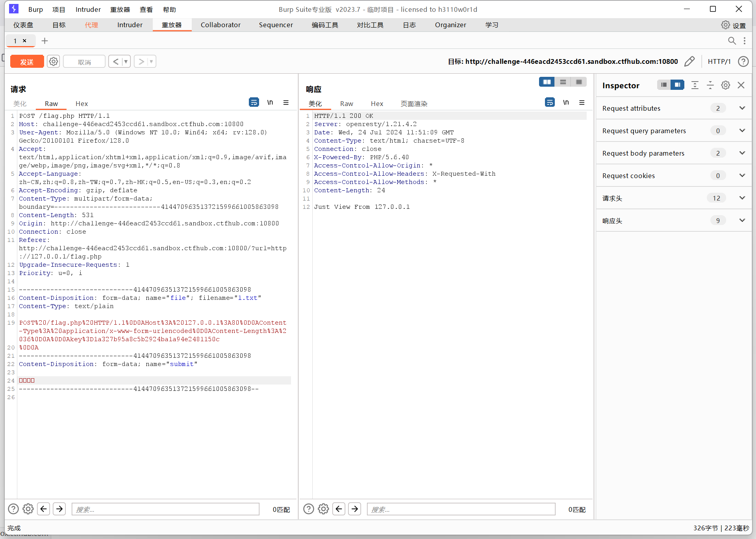Toggle response word wrap icon
The width and height of the screenshot is (756, 539).
click(550, 102)
